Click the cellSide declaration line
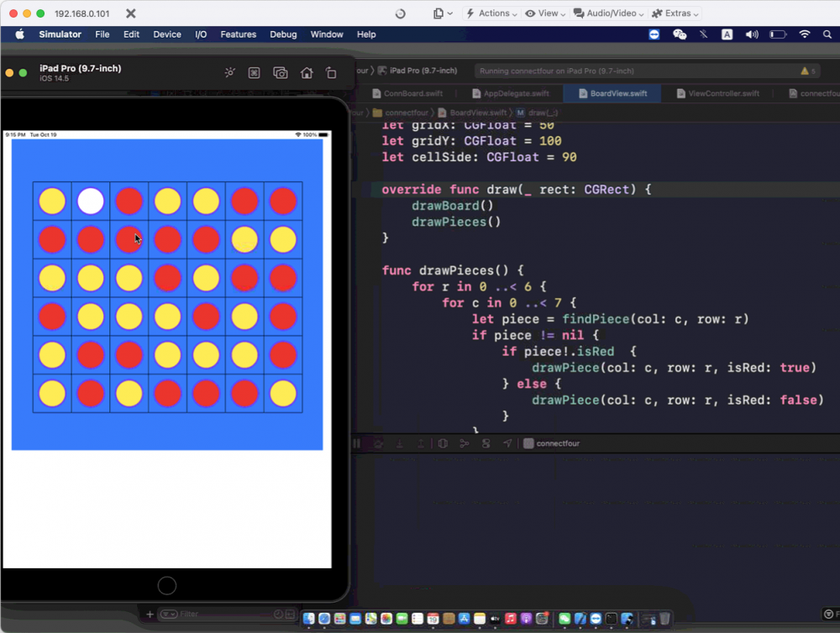This screenshot has width=840, height=633. point(479,157)
